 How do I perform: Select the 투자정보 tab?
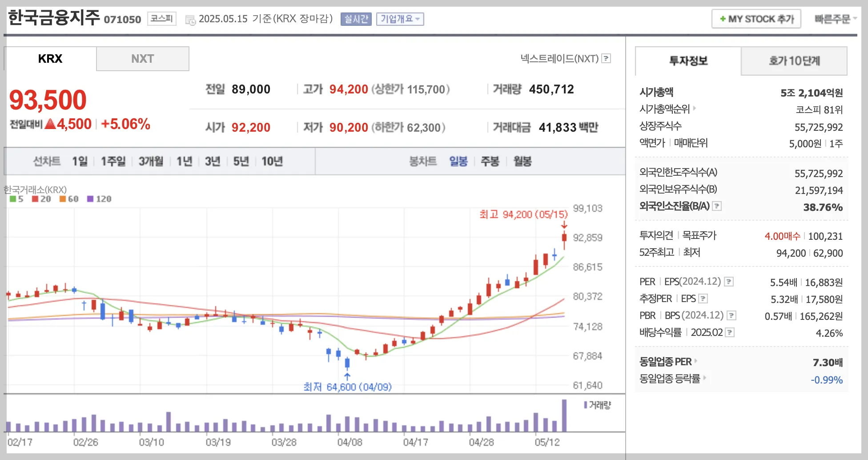coord(688,61)
